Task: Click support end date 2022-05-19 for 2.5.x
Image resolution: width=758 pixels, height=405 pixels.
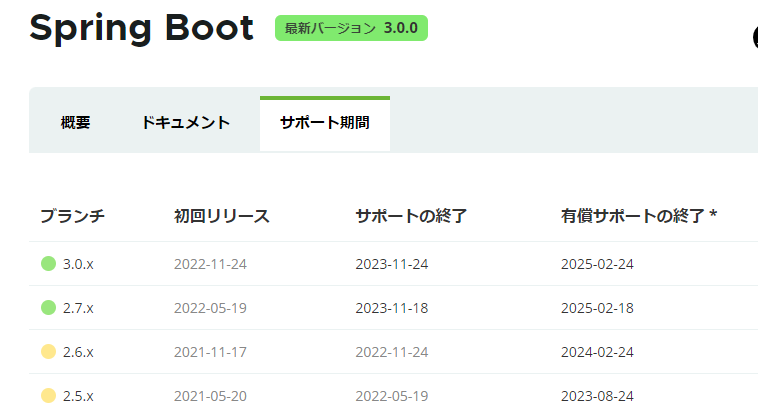Action: coord(392,396)
